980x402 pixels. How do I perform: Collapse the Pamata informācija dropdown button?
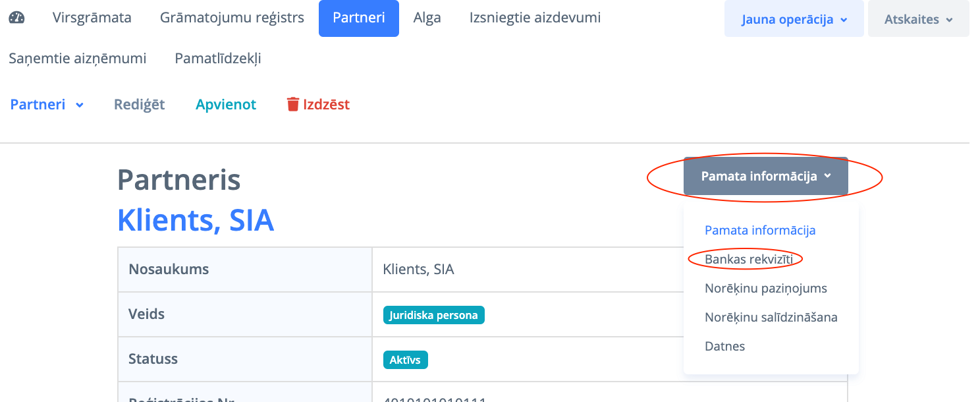(x=765, y=176)
